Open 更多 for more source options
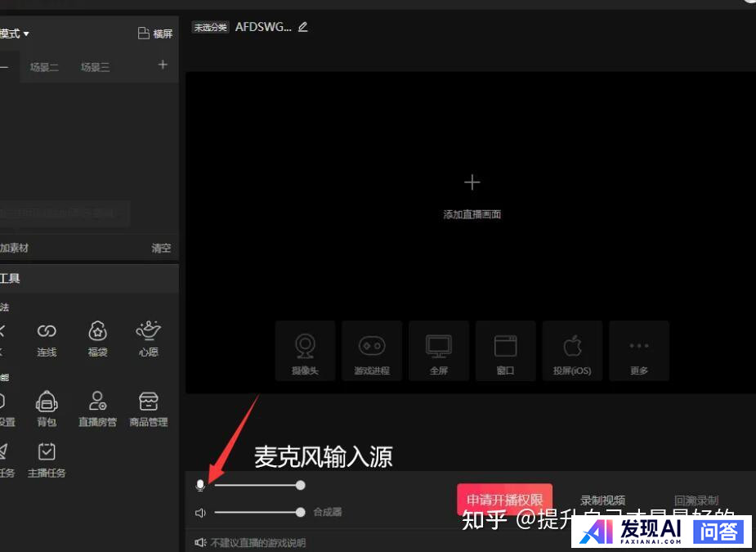This screenshot has width=756, height=552. tap(639, 350)
